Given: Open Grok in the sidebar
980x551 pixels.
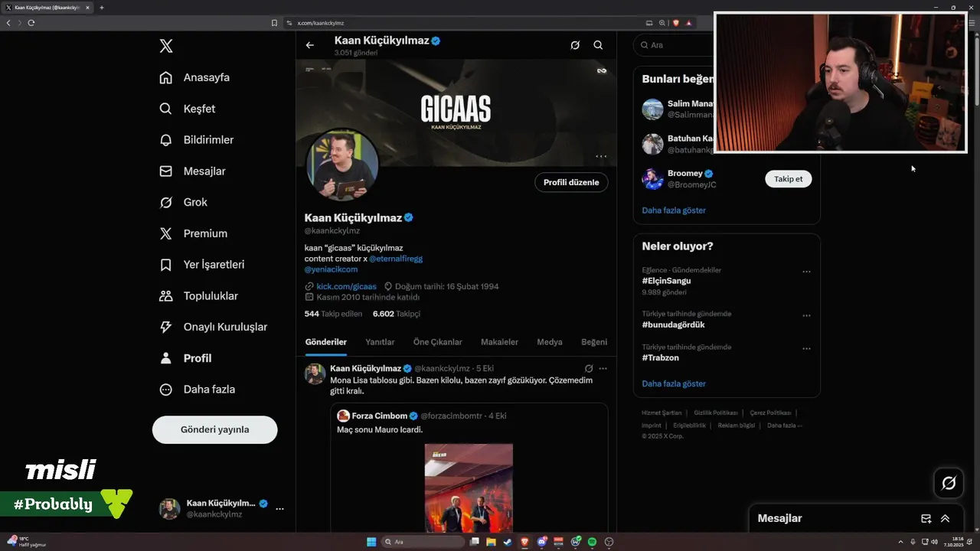Looking at the screenshot, I should 183,202.
